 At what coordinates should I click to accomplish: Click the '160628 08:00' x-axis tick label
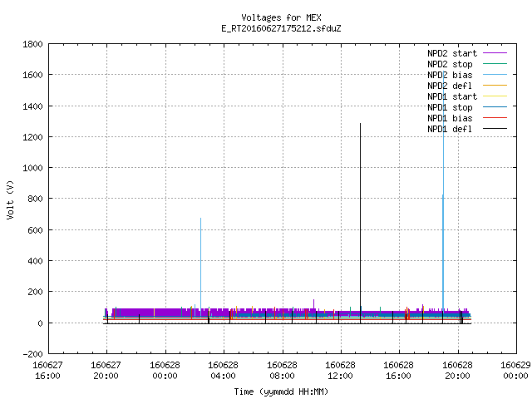(283, 371)
